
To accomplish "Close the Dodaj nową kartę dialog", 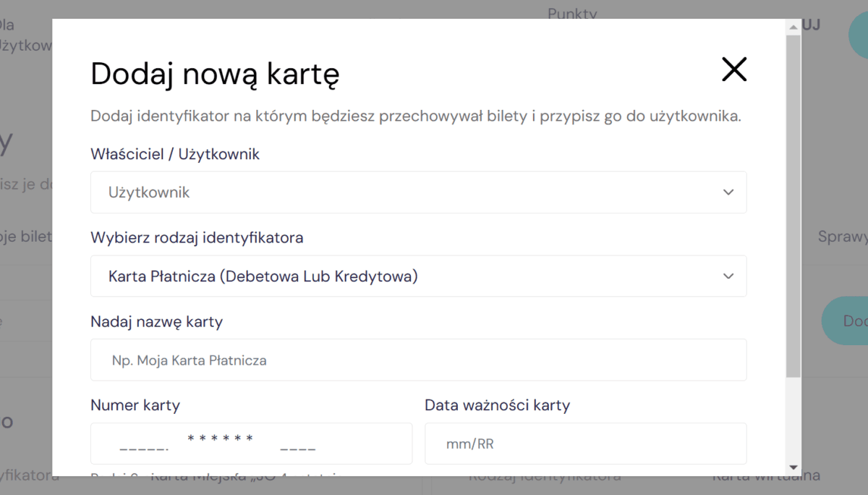I will tap(733, 69).
